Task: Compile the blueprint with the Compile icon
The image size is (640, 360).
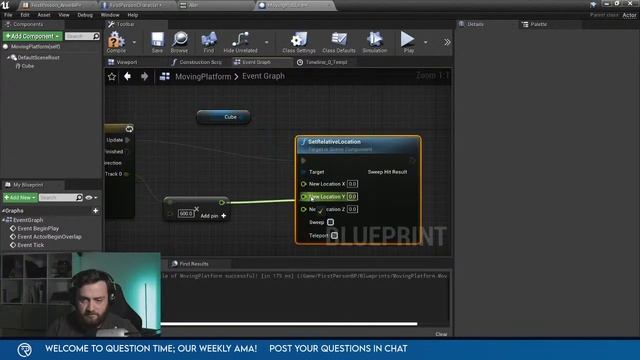Action: tap(116, 42)
